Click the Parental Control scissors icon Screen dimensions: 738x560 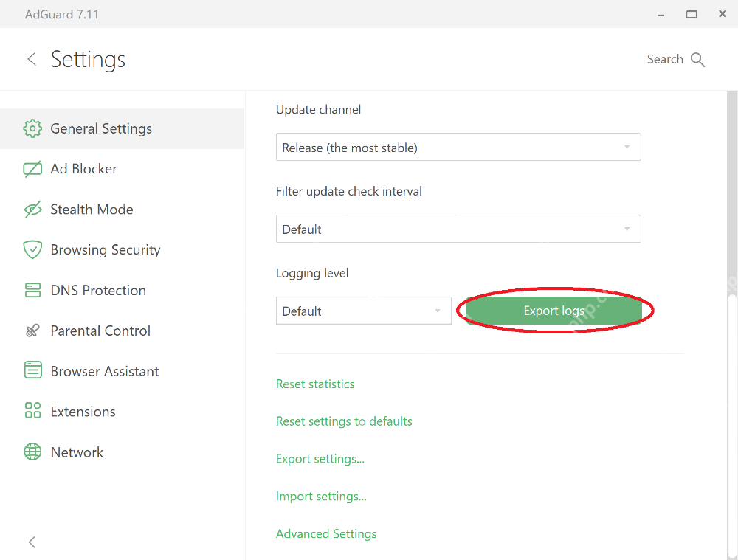click(x=32, y=331)
